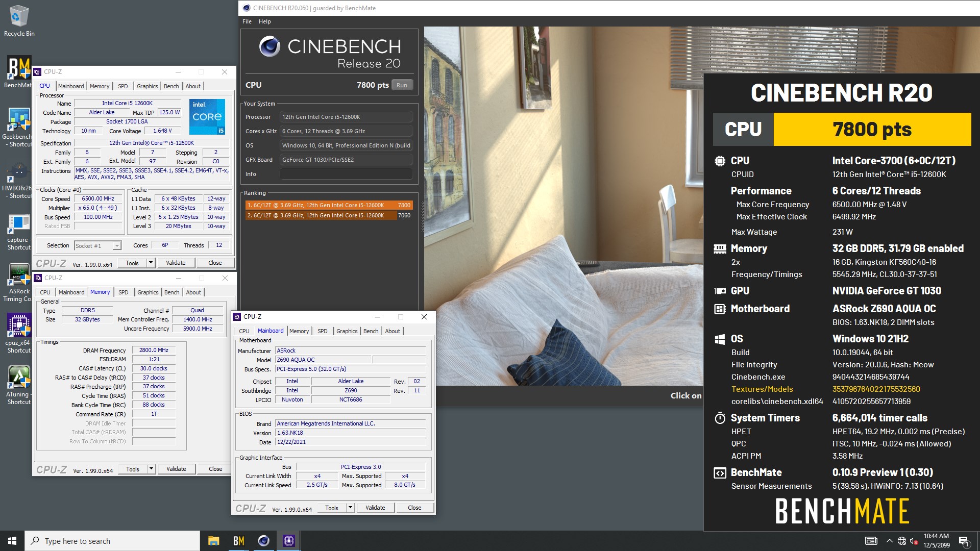Switch to SPD tab in top CPU-Z window
Viewport: 980px width, 551px height.
(x=123, y=86)
